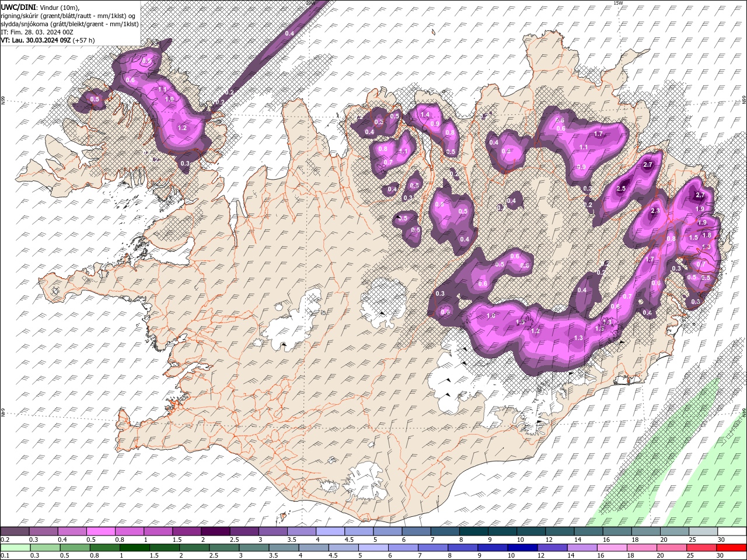This screenshot has height=560, width=747.
Task: Select the '2.5' snowfall value on the map
Action: click(x=621, y=188)
